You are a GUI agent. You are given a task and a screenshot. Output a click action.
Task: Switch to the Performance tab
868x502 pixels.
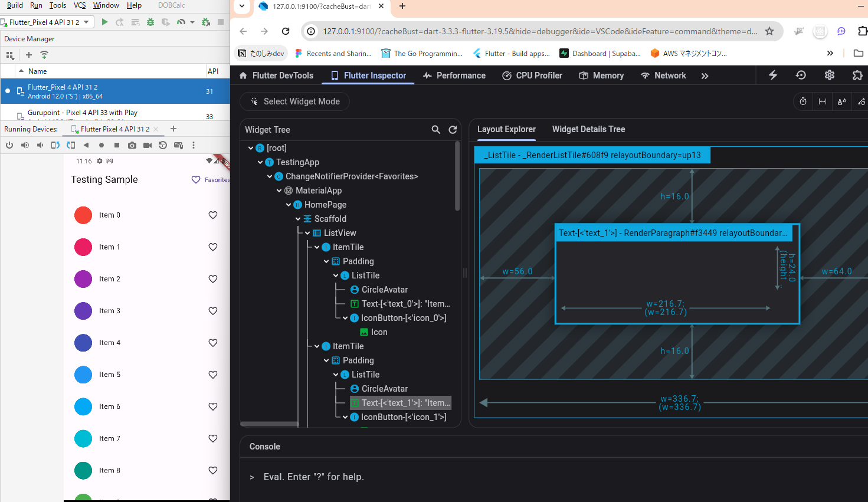pos(454,76)
